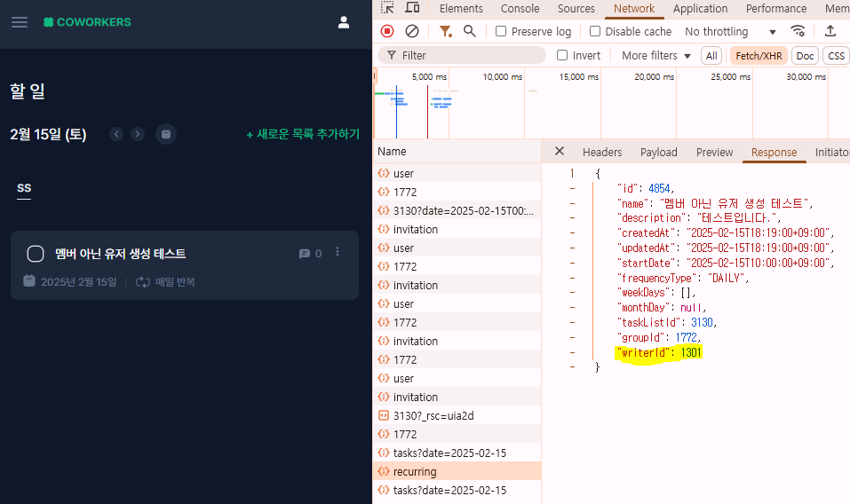This screenshot has width=850, height=504.
Task: Click the COWORKERS logo
Action: click(x=87, y=22)
